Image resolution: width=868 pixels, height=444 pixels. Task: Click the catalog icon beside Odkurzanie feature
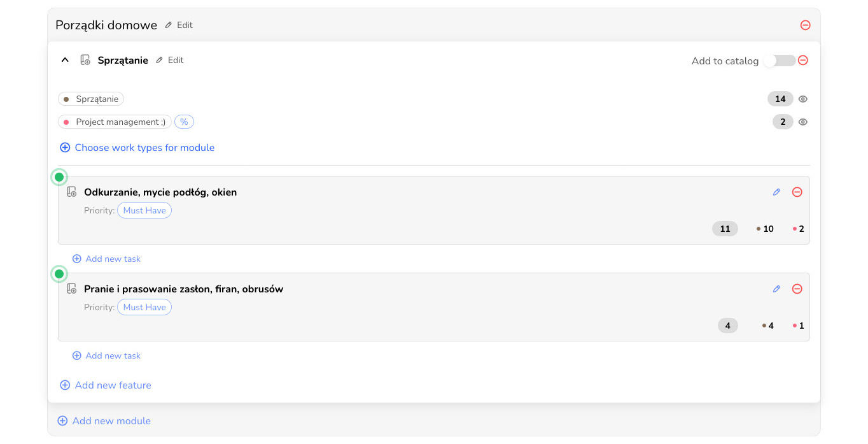72,192
